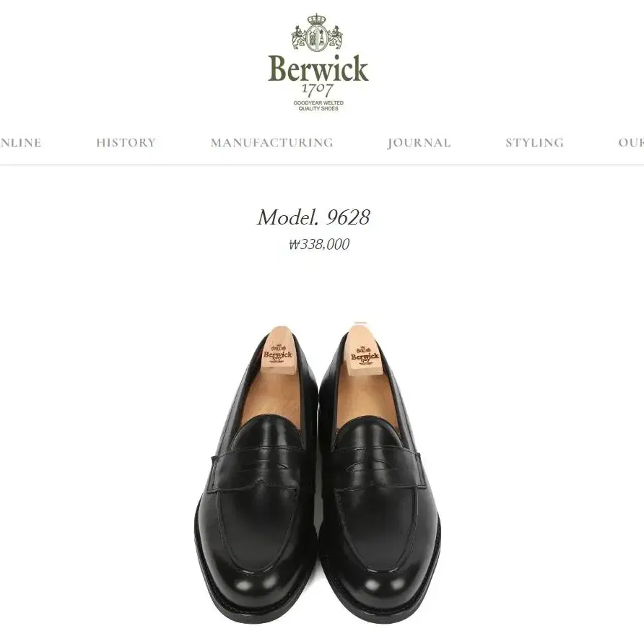Click the Berwick wordmark logo text
The width and height of the screenshot is (644, 644).
(x=318, y=68)
